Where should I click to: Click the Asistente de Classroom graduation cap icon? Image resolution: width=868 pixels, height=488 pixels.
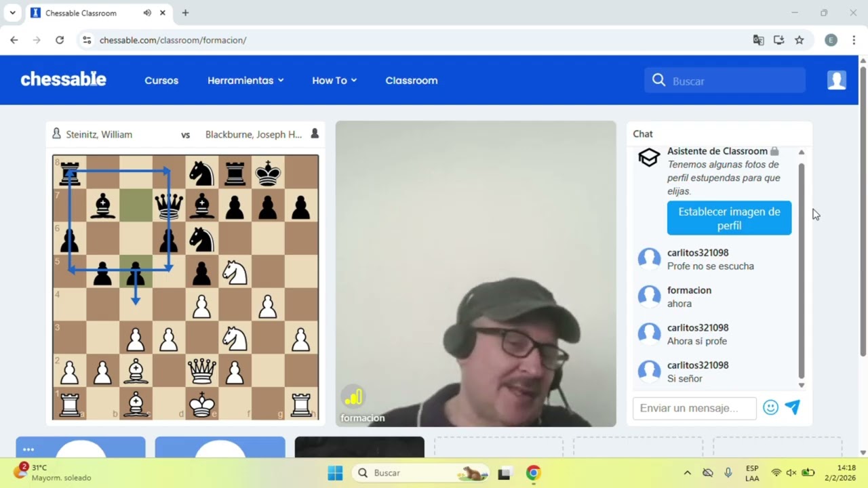point(649,158)
